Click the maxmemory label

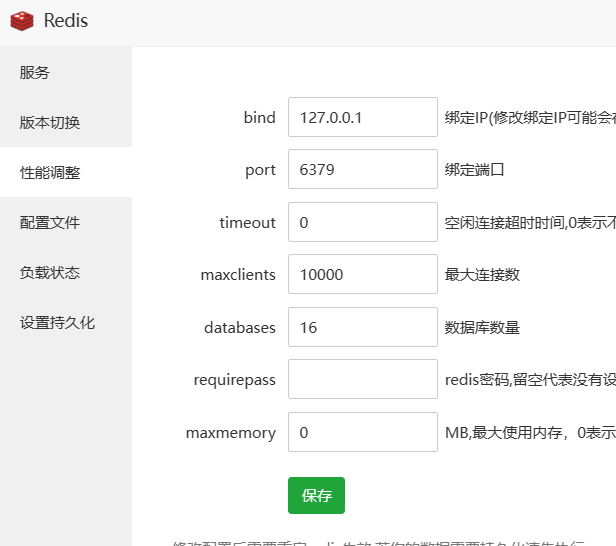pos(231,433)
